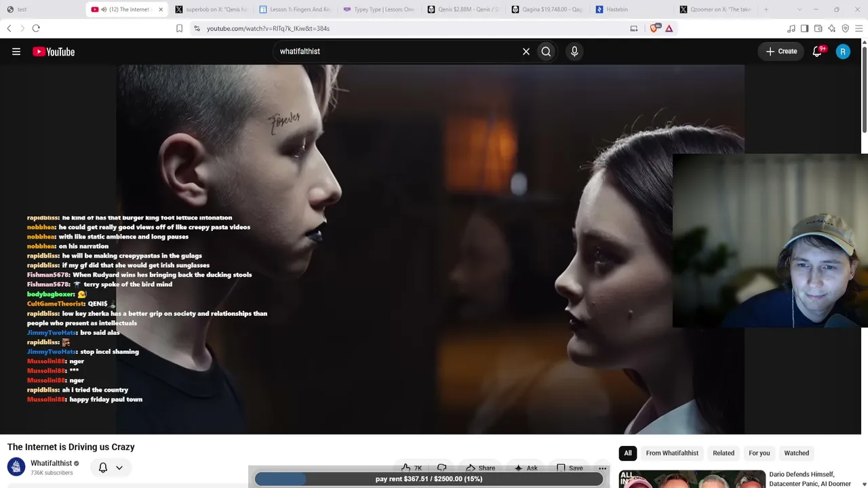Open the browser main menu
This screenshot has height=488, width=868.
[859, 28]
